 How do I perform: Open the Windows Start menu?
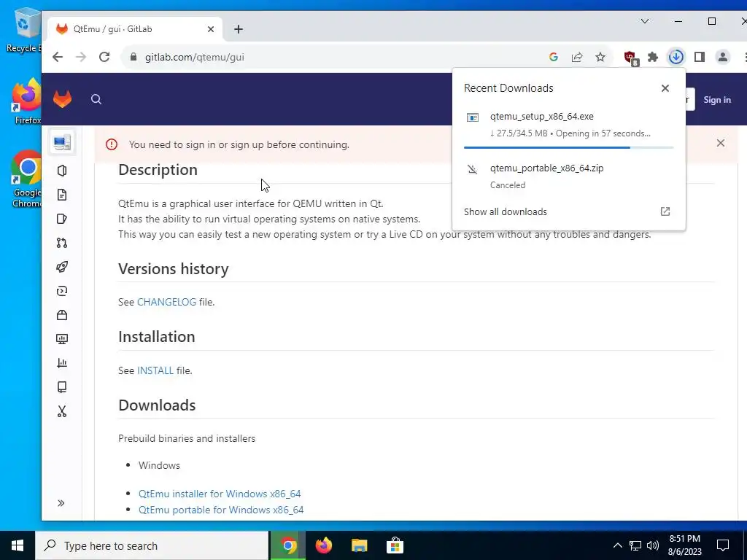coord(18,545)
